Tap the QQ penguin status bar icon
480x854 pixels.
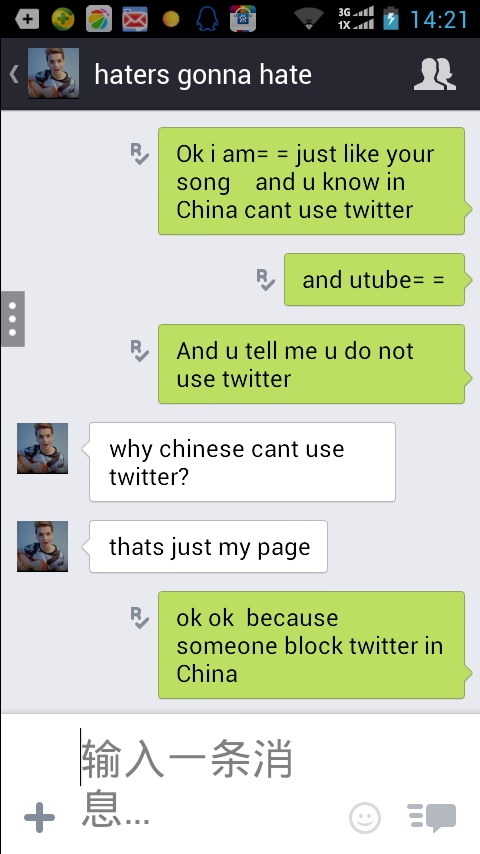[207, 19]
